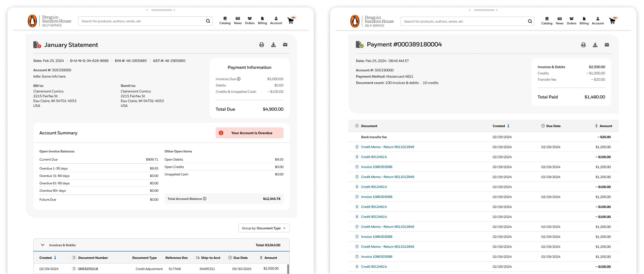
Task: Email the January Statement via envelope icon
Action: (x=285, y=45)
